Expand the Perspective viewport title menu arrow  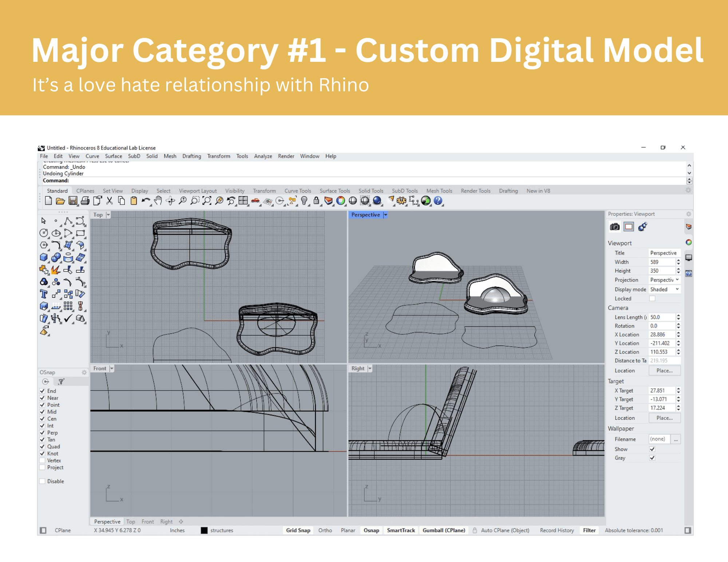(385, 215)
